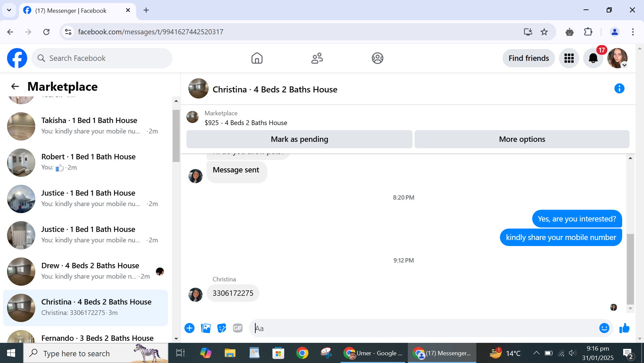This screenshot has height=363, width=644.
Task: Open the Windows Start menu
Action: click(x=11, y=353)
